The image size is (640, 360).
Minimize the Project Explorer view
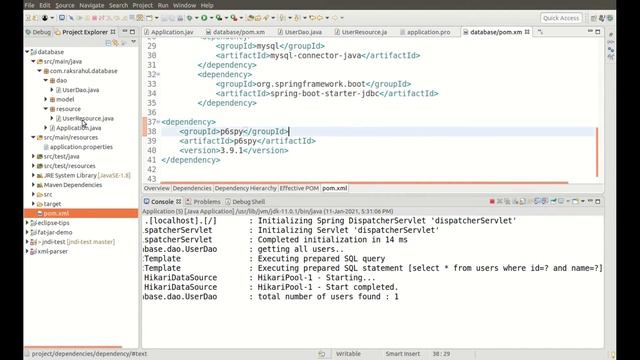click(125, 31)
